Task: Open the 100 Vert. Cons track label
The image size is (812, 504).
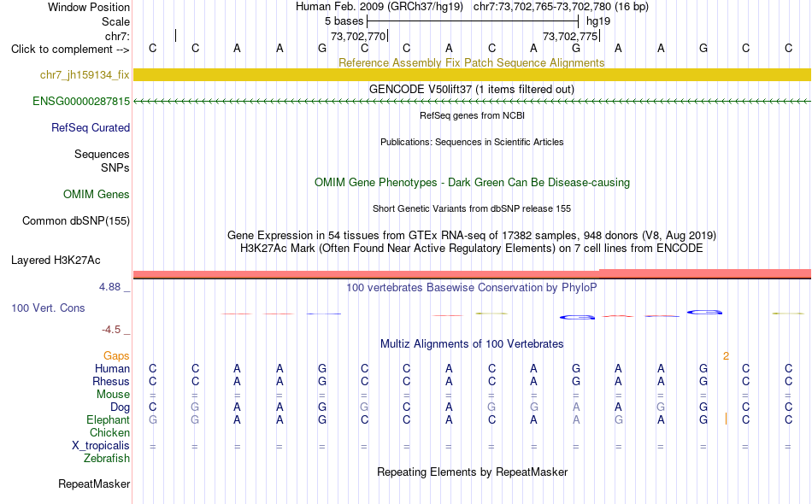Action: tap(48, 308)
